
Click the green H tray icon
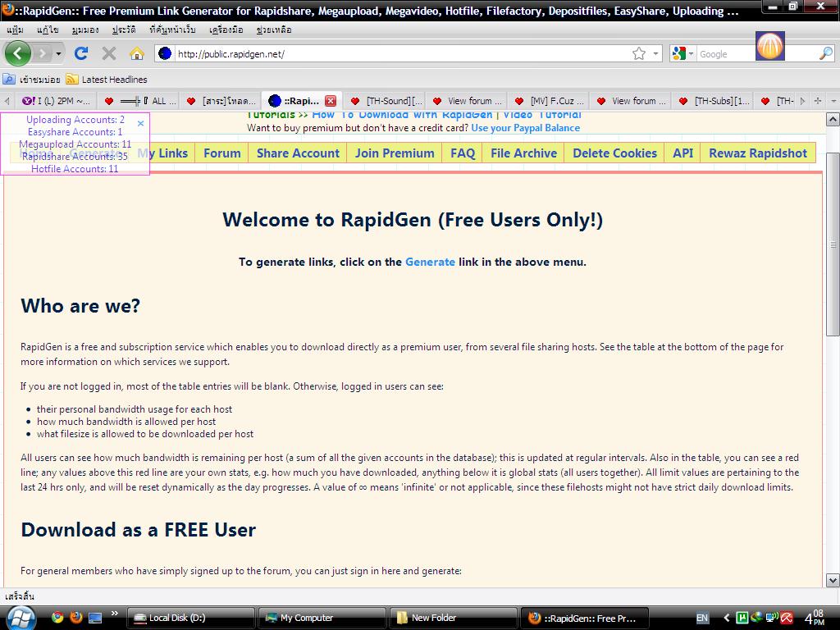pos(742,618)
